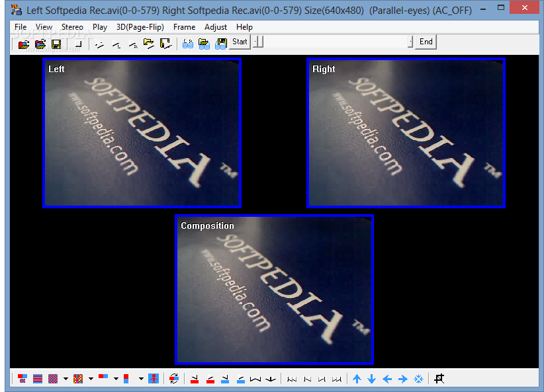The image size is (544, 392).
Task: Click the yellow floppy save movie icon
Action: (56, 44)
